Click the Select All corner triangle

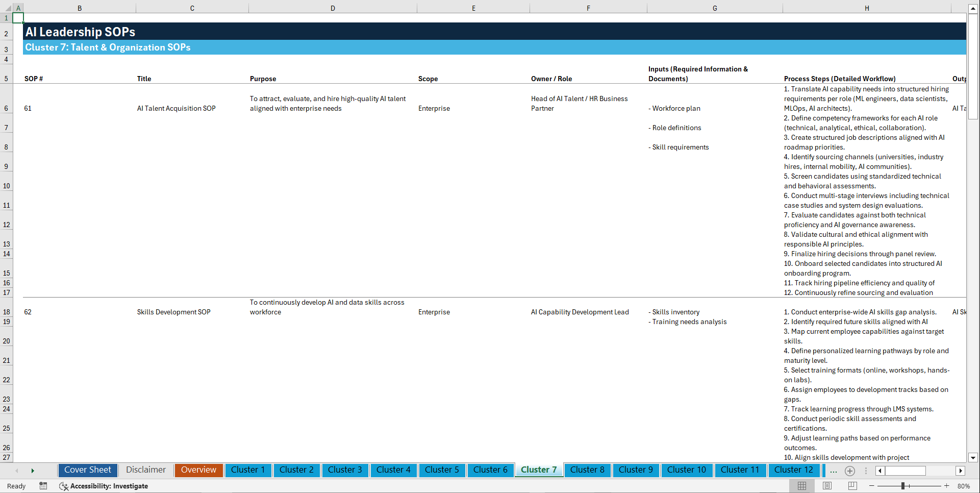7,8
